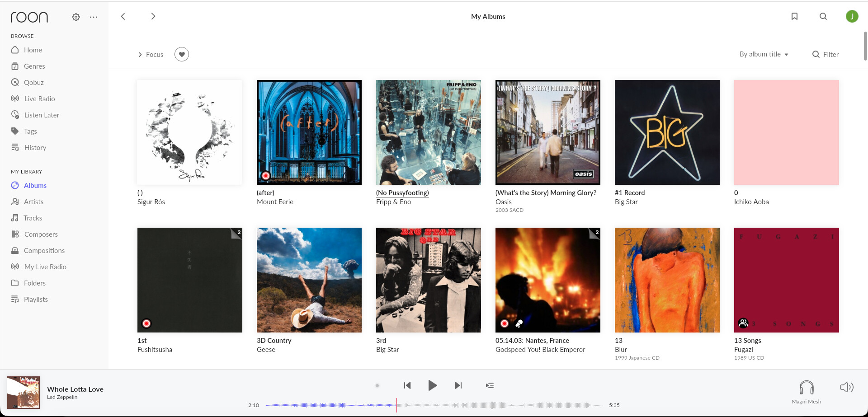The width and height of the screenshot is (868, 417).
Task: Go forward with the right arrow
Action: click(x=153, y=16)
